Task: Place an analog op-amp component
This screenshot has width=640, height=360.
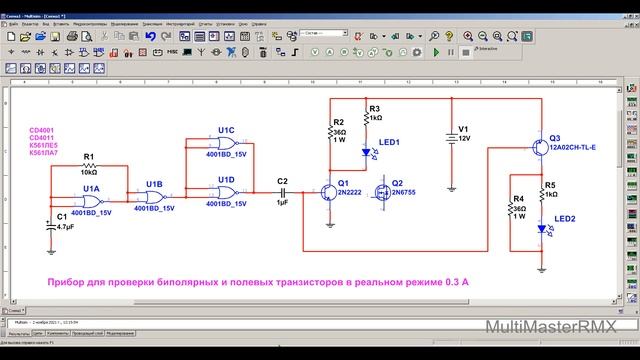Action: (69, 52)
